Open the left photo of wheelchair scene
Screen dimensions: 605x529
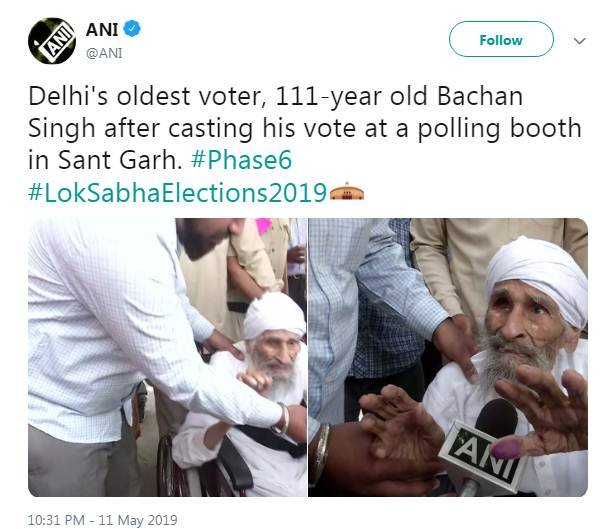pos(167,357)
